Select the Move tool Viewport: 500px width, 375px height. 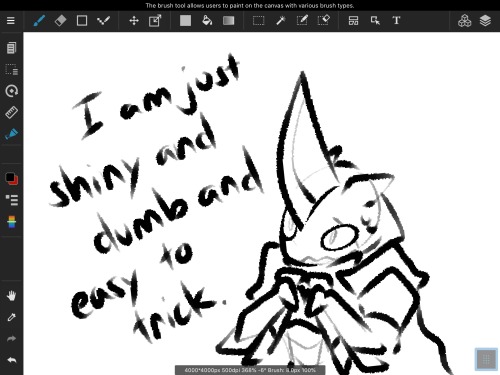[134, 21]
